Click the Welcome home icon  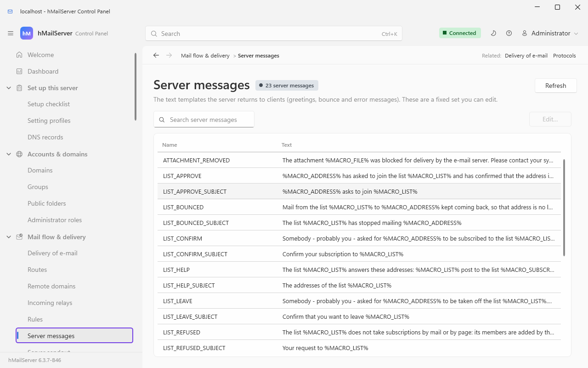point(19,55)
